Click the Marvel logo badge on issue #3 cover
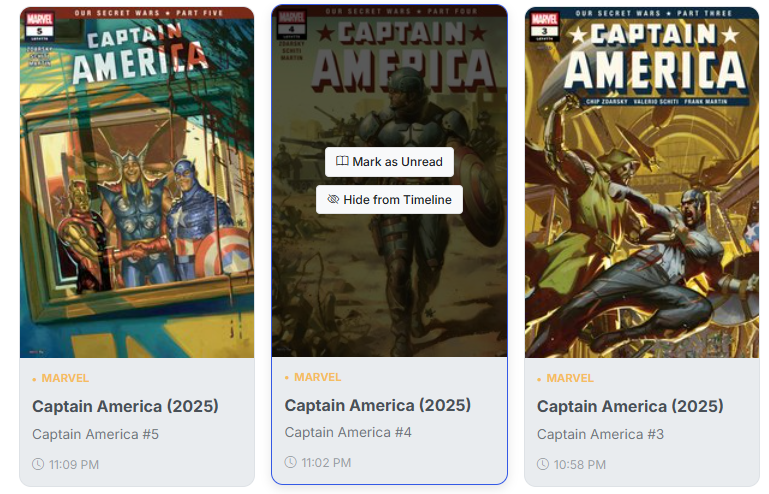This screenshot has width=769, height=494. click(x=545, y=20)
